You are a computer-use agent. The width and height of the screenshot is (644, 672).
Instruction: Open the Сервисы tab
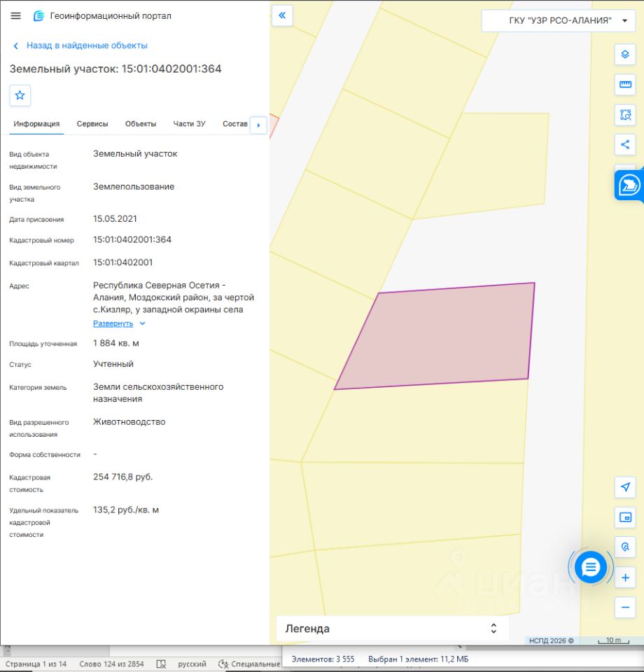pyautogui.click(x=92, y=124)
